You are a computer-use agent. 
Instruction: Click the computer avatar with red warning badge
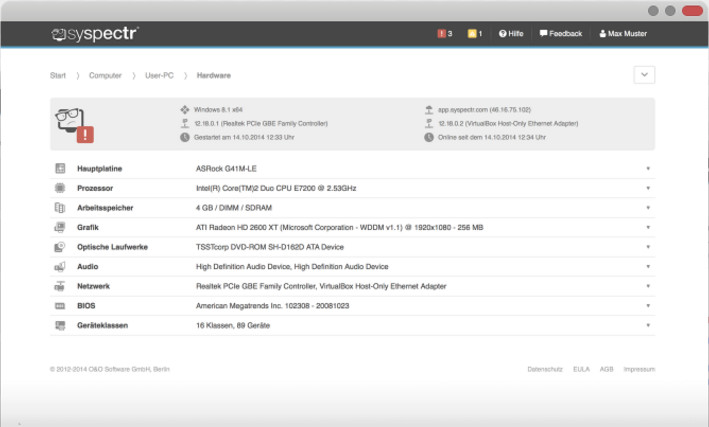pos(75,125)
